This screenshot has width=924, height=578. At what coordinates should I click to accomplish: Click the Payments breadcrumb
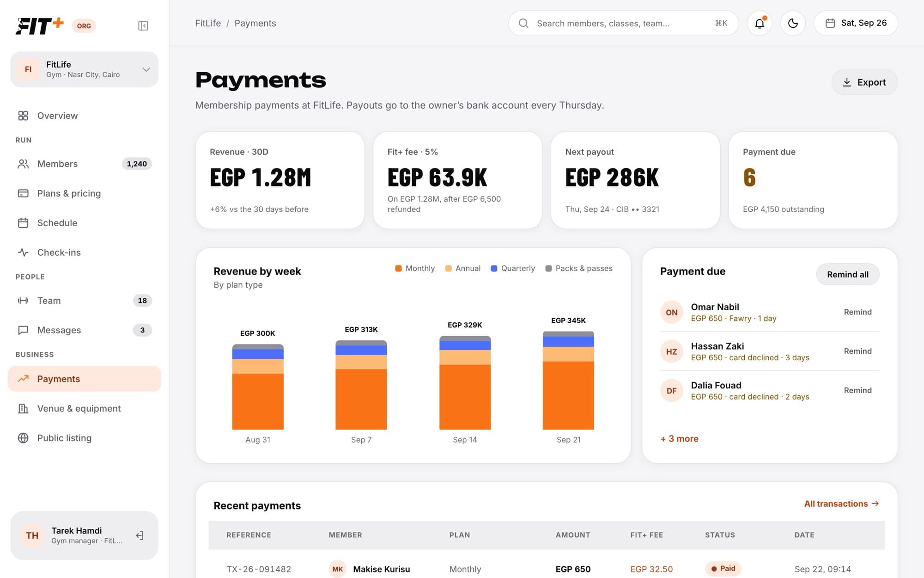[x=255, y=23]
